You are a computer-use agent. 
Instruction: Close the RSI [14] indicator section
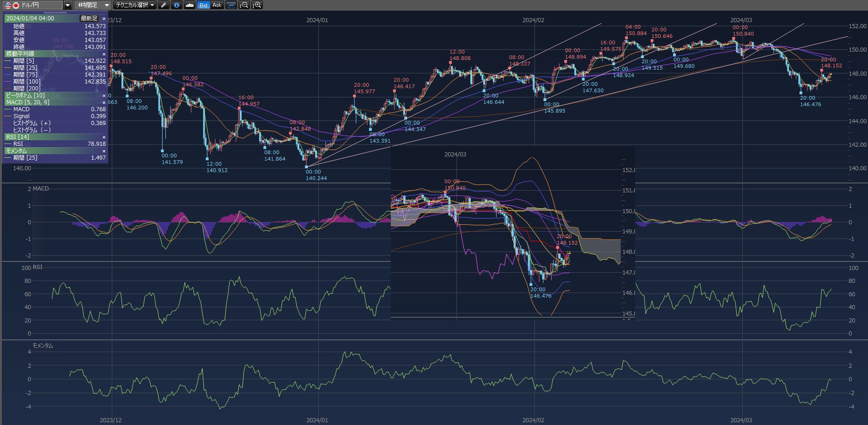(x=104, y=137)
